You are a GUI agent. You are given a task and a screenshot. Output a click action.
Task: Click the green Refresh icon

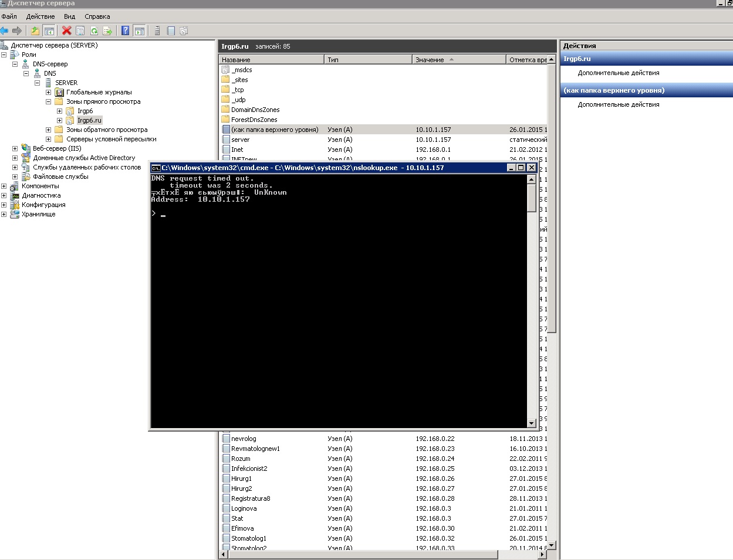point(94,30)
